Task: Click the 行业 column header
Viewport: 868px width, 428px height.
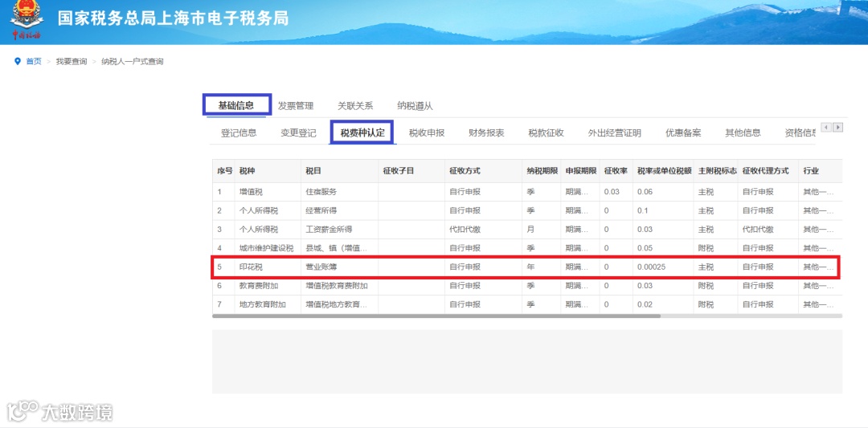Action: coord(821,171)
